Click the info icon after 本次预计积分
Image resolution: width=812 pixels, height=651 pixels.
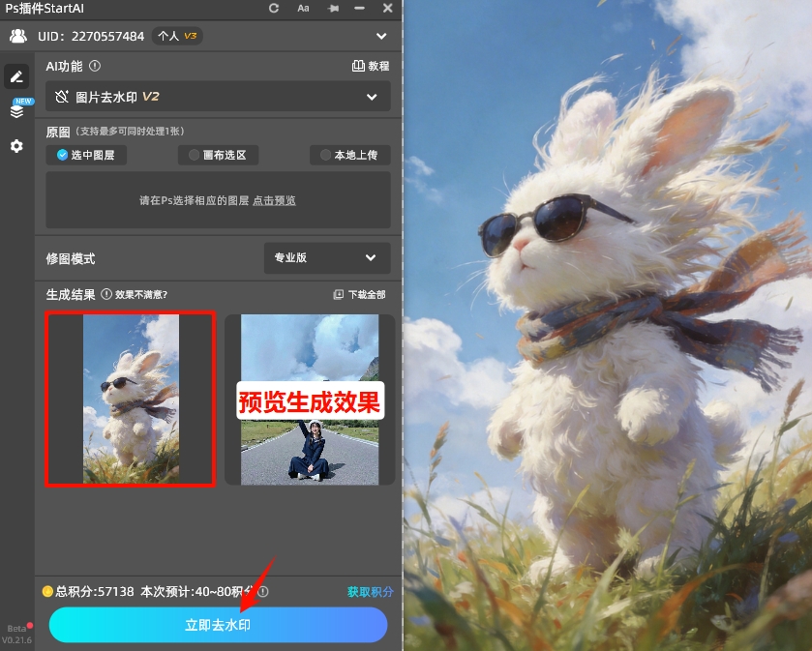click(261, 591)
